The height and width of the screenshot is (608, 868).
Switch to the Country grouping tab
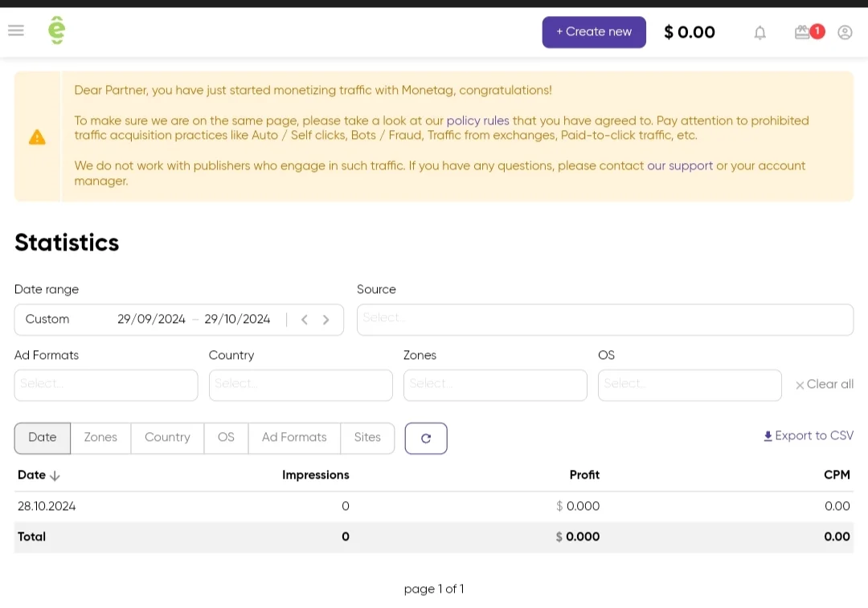coord(167,439)
